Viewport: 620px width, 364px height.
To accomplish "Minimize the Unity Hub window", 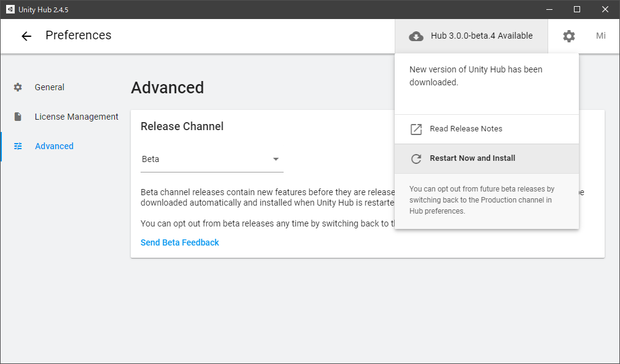I will pos(549,9).
